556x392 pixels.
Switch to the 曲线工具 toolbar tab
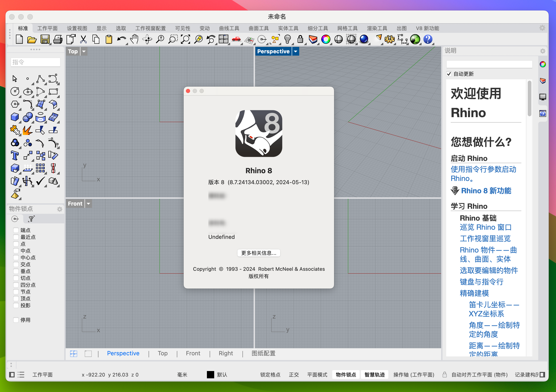[x=229, y=28]
